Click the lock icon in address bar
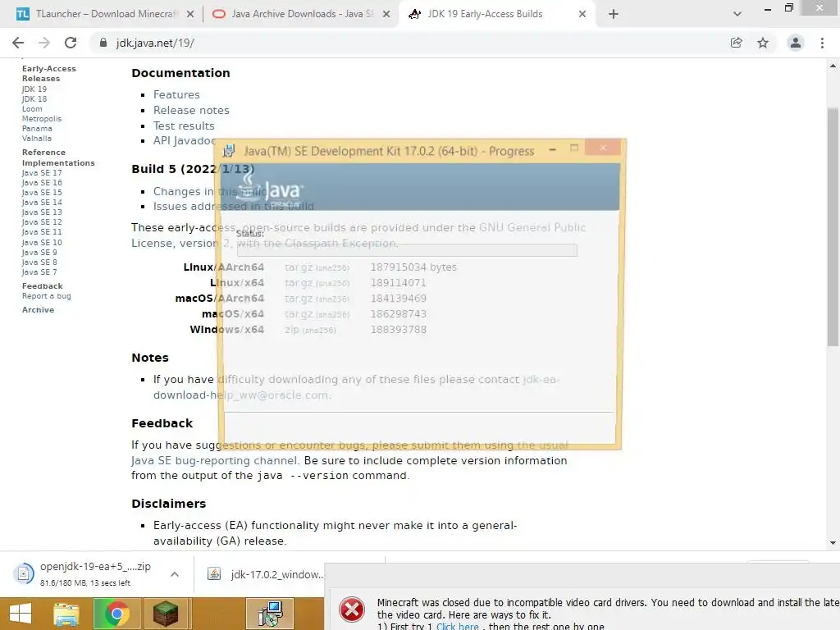 click(x=103, y=43)
